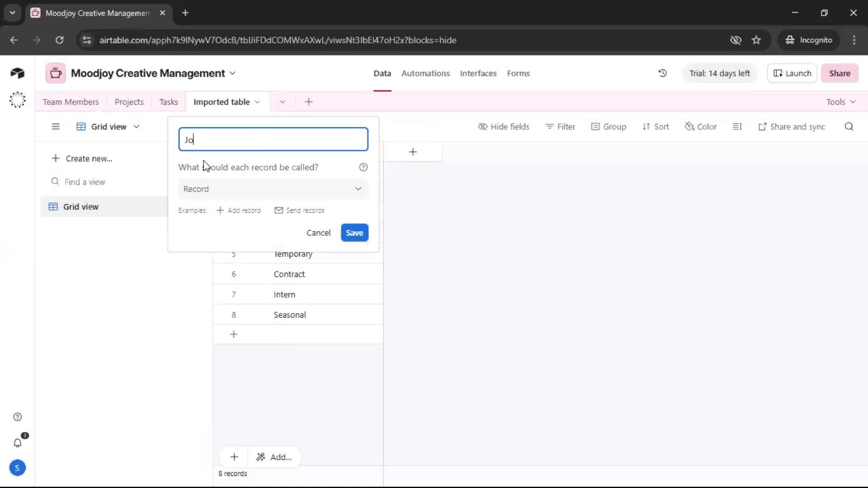Open Share and sync menu
868x488 pixels.
[x=792, y=127]
